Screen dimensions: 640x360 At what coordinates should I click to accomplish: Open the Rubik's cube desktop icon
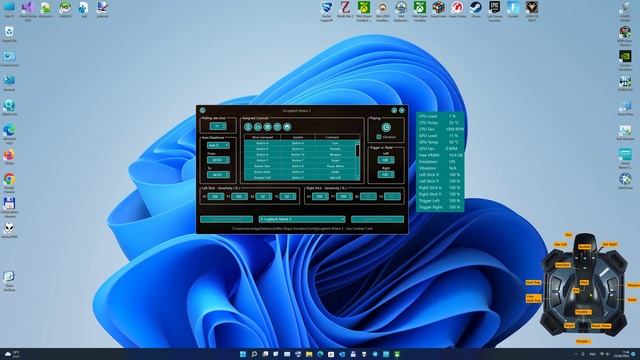click(x=438, y=9)
